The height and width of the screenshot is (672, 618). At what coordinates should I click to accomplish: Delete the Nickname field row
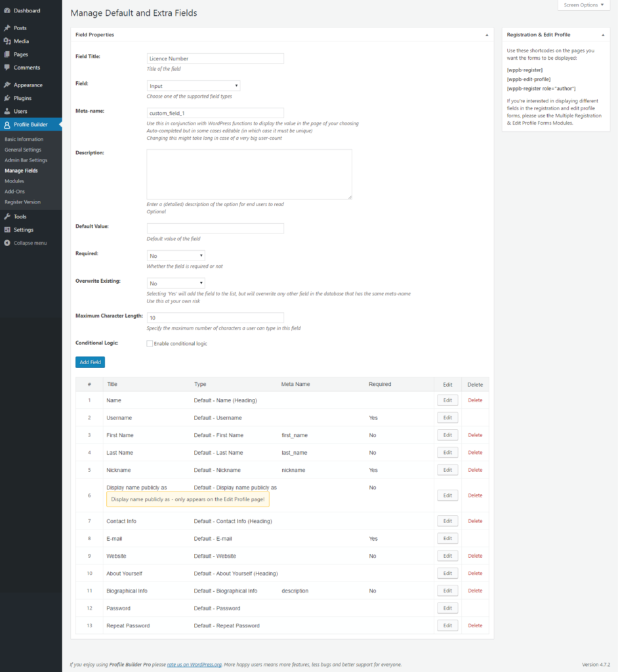coord(474,470)
